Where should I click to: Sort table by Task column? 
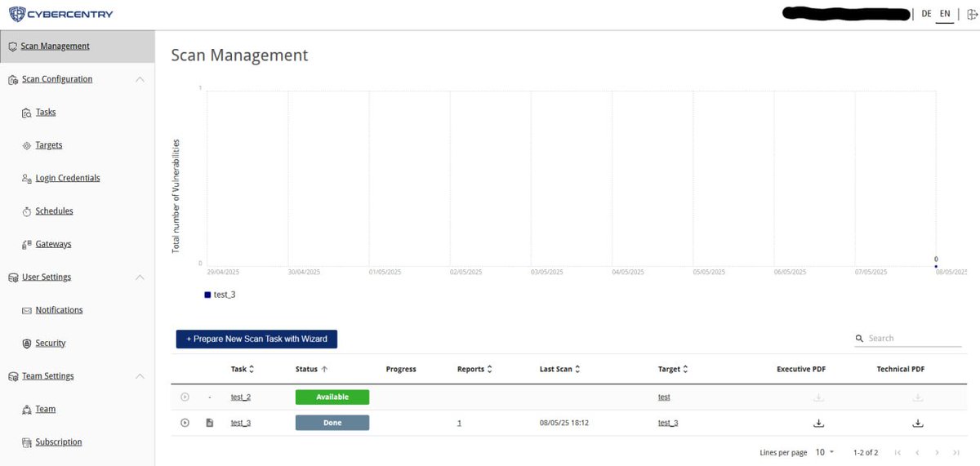tap(243, 369)
